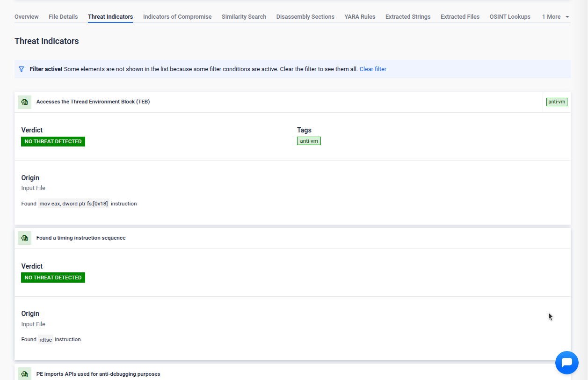Image resolution: width=588 pixels, height=380 pixels.
Task: Expand the '1 More' tabs dropdown
Action: 556,17
